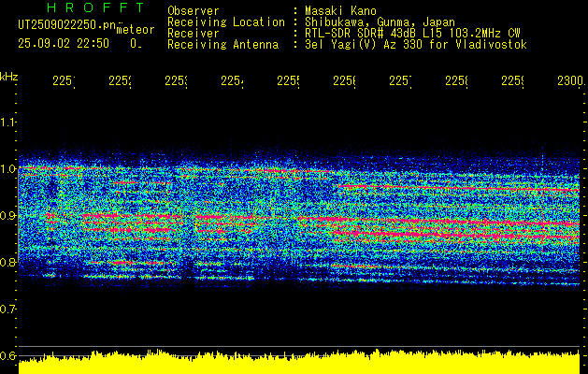Select the filename UT2509022250.pn text
588x374 pixels.
click(67, 25)
